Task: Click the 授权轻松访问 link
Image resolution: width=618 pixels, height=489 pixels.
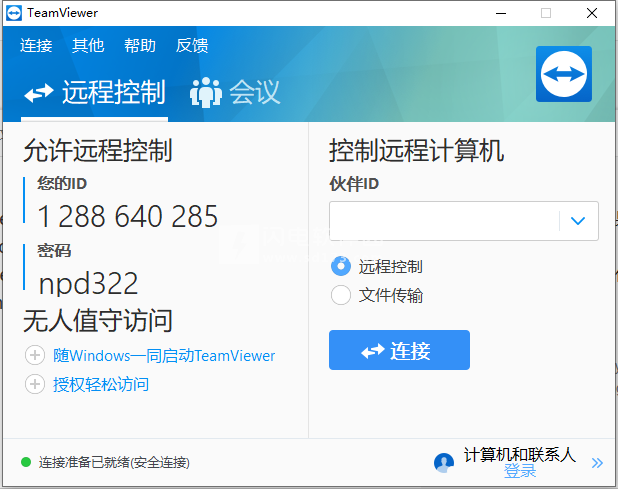Action: click(101, 385)
